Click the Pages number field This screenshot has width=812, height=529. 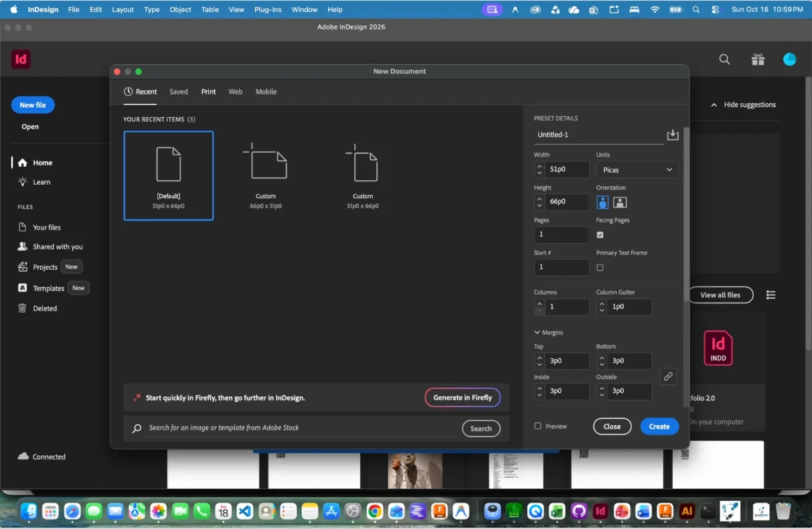click(x=562, y=234)
